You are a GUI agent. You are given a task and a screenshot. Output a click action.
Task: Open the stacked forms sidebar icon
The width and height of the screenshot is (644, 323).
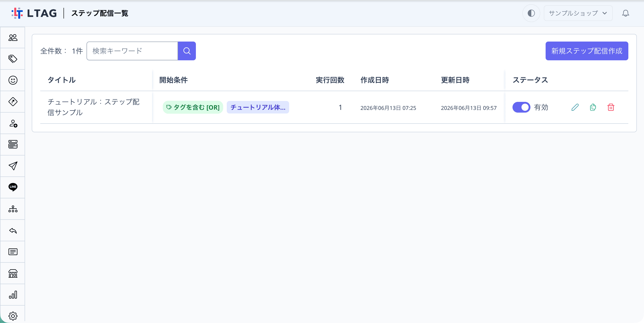pos(13,144)
